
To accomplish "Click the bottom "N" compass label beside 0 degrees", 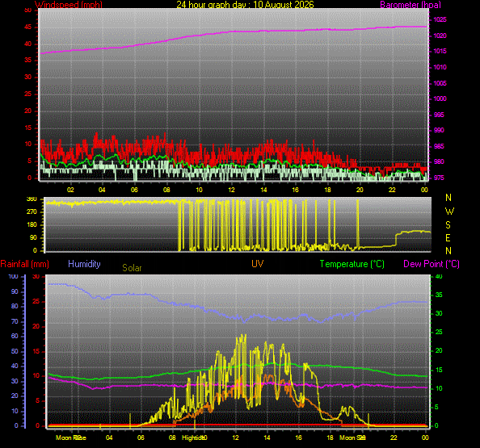I will [448, 251].
